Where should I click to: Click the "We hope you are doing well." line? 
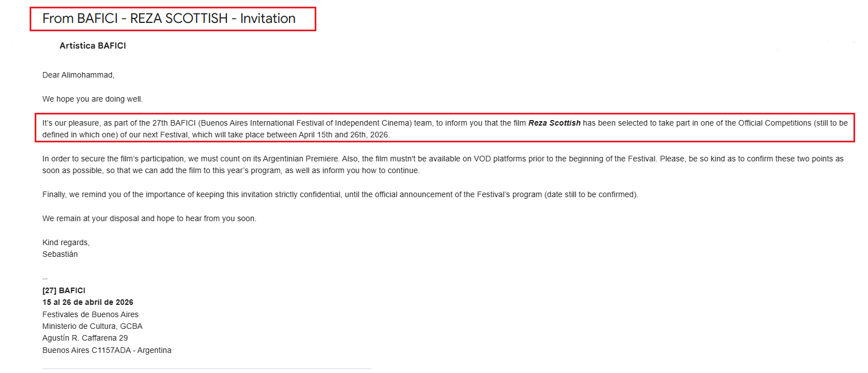93,99
